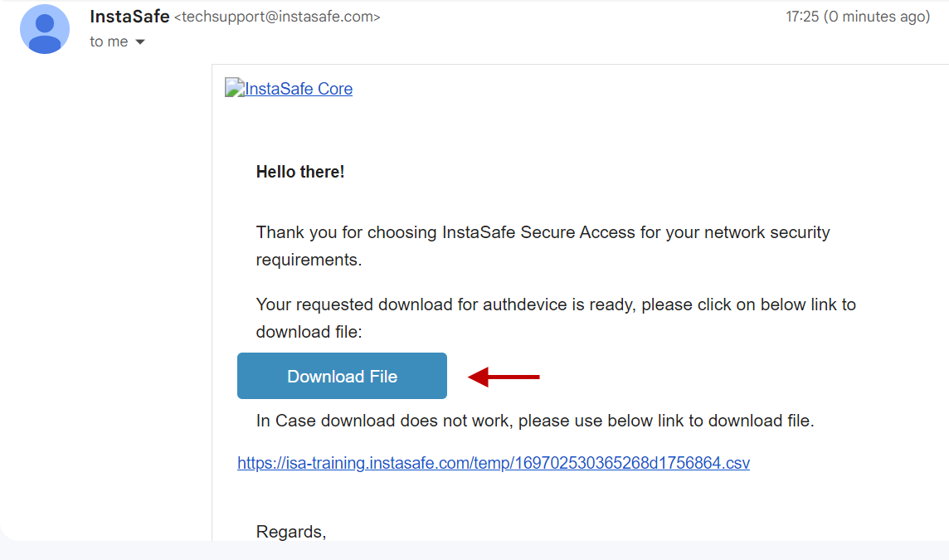Click the red arrow pointing at Download File
949x560 pixels.
click(504, 377)
